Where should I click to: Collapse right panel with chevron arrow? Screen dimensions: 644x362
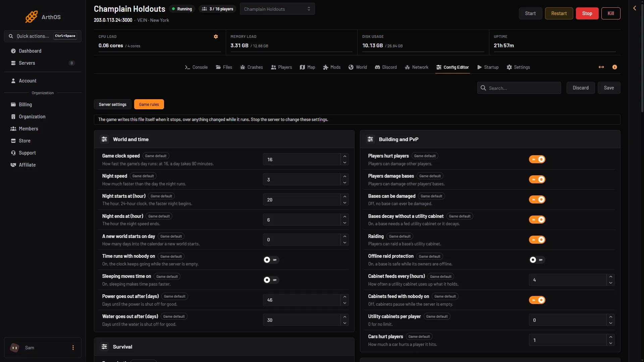tap(635, 8)
